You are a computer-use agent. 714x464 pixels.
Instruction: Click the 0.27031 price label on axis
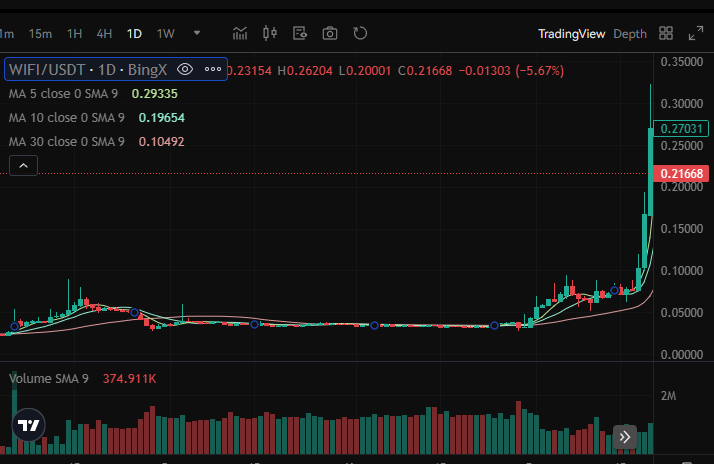pos(681,128)
